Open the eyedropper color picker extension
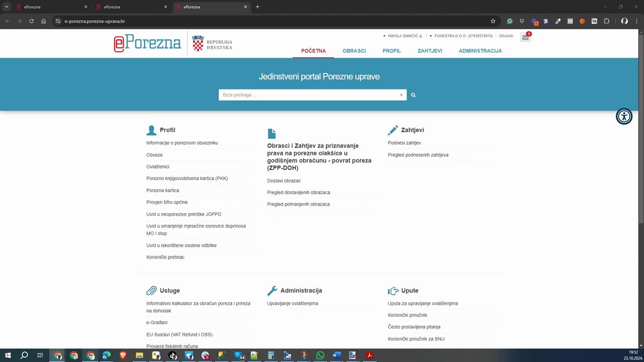 (558, 21)
